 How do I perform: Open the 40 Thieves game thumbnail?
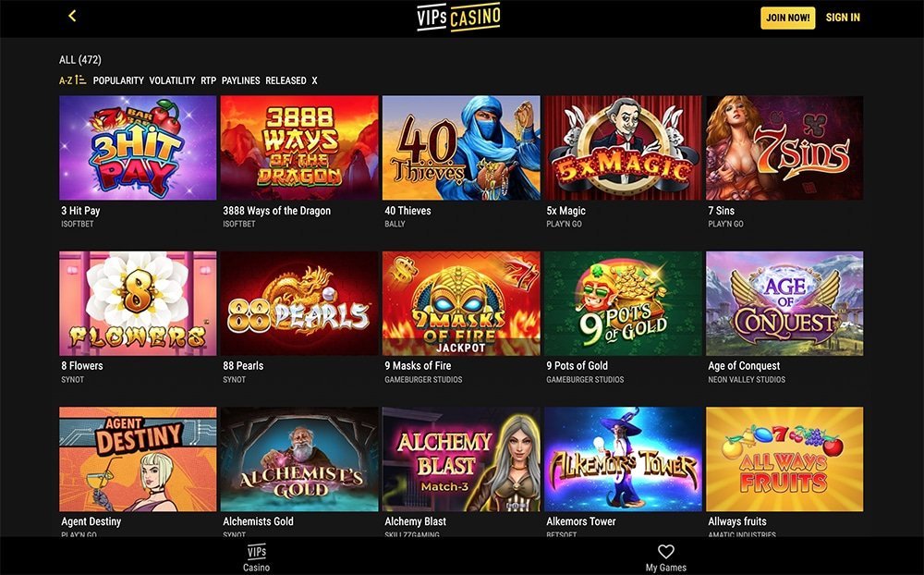coord(461,147)
